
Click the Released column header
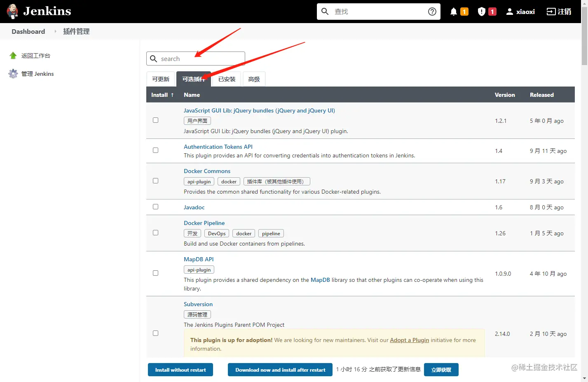click(x=542, y=95)
